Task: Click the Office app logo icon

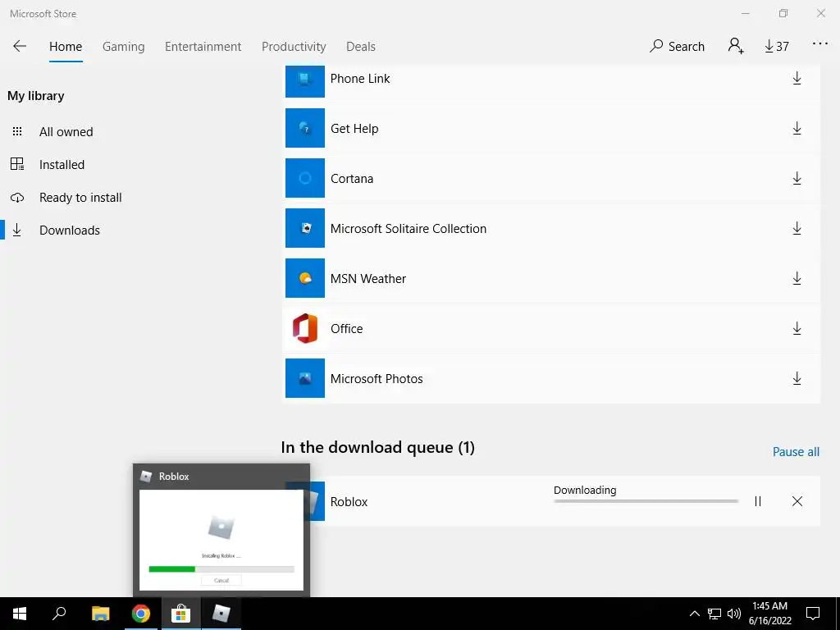Action: pos(305,328)
